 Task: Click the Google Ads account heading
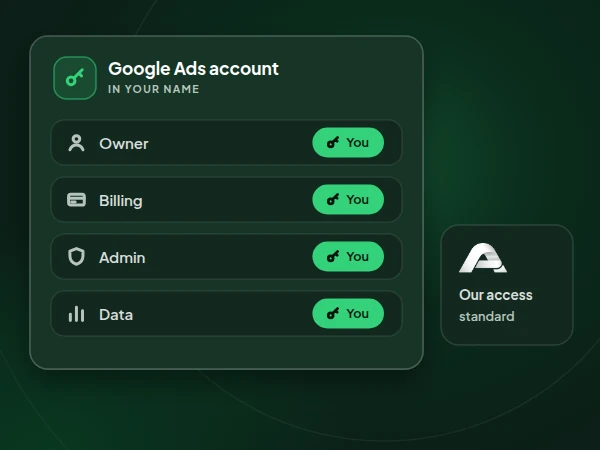[194, 69]
